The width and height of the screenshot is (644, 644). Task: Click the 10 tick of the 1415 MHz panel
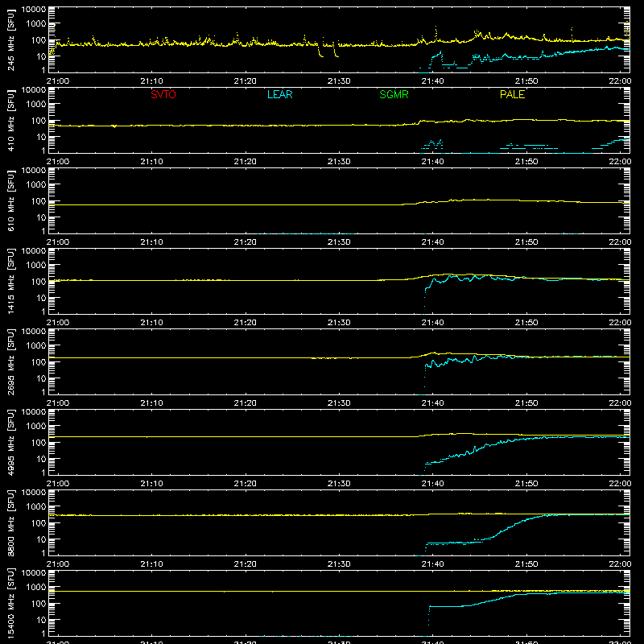pyautogui.click(x=41, y=298)
